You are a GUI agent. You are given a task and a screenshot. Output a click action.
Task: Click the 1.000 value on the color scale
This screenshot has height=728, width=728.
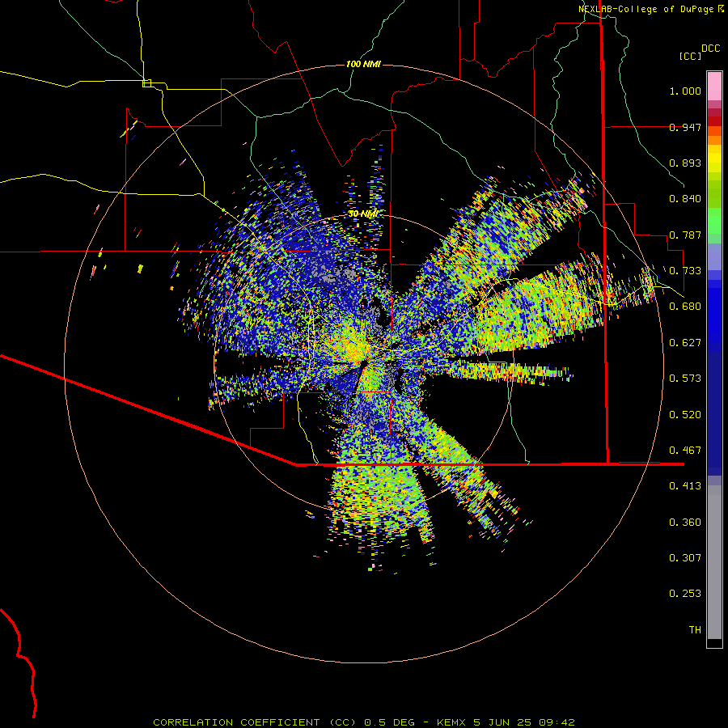click(x=685, y=91)
